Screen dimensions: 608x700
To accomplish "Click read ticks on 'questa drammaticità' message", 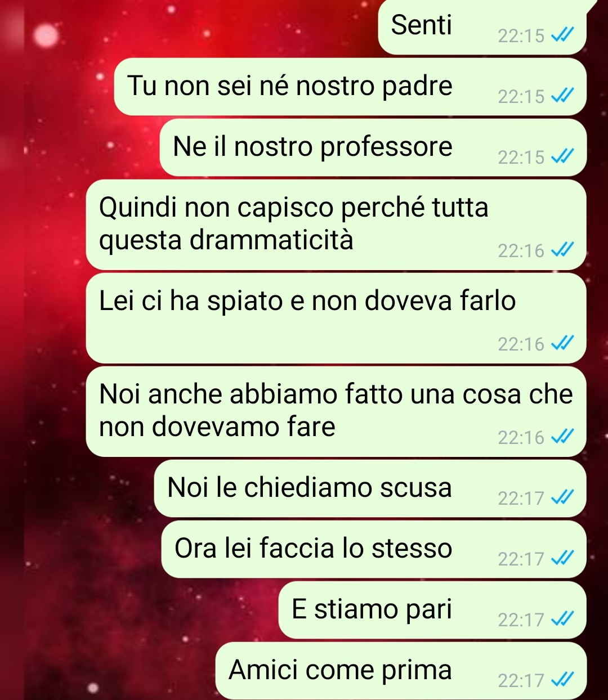I will tap(562, 250).
